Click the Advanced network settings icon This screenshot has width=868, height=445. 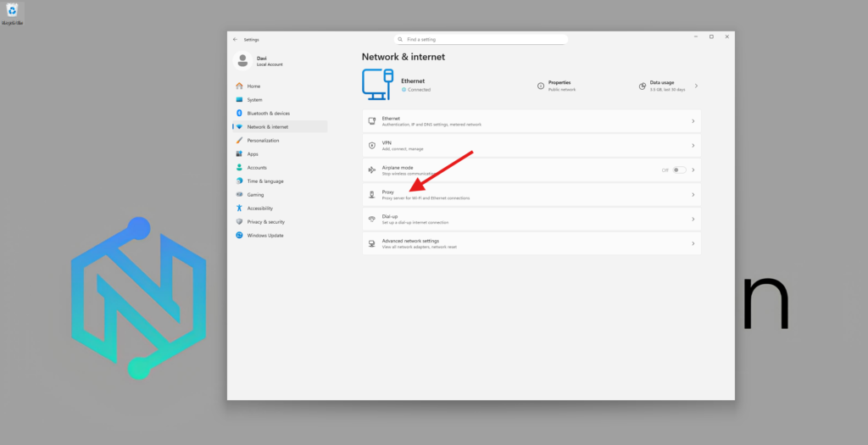tap(372, 243)
